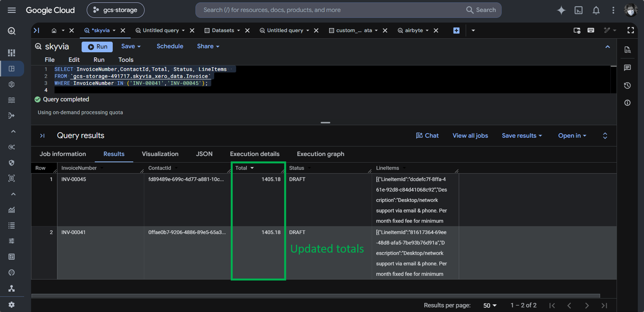
Task: Open the gcs-storage project selector
Action: pos(115,10)
